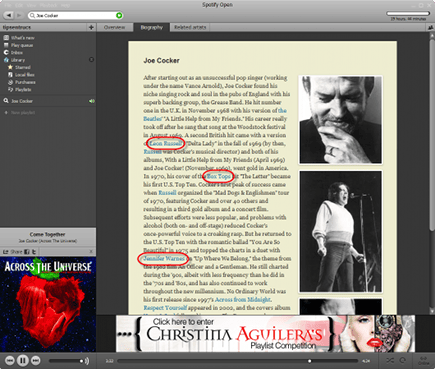Click the Across the Universe album cover
This screenshot has height=369, width=435.
pos(48,304)
